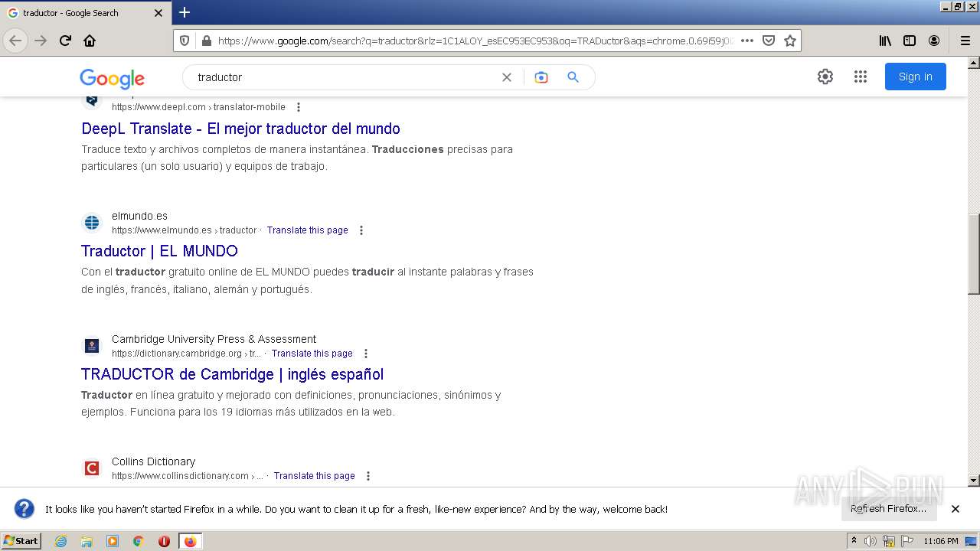Viewport: 980px width, 551px height.
Task: Click the Collins Dictionary site name
Action: tap(153, 461)
